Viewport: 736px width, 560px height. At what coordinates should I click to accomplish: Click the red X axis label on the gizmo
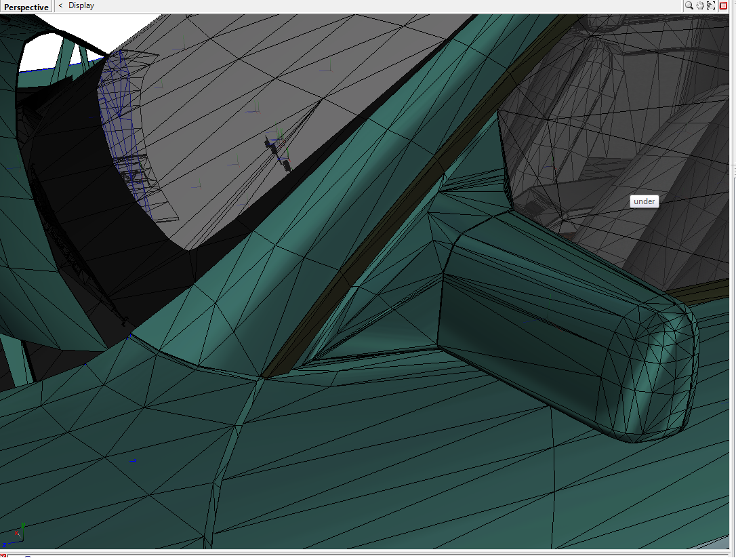pos(16,533)
